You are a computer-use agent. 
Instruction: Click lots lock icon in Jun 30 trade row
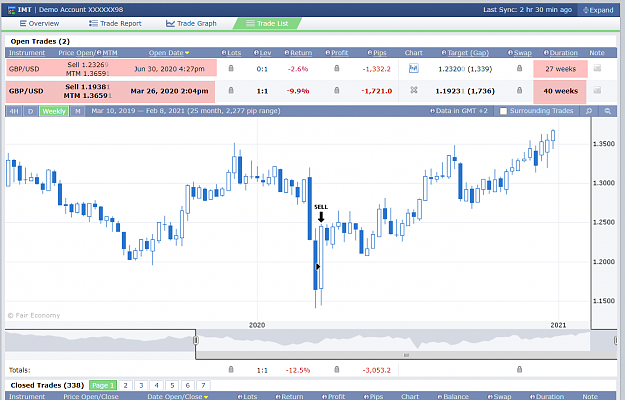(x=231, y=69)
